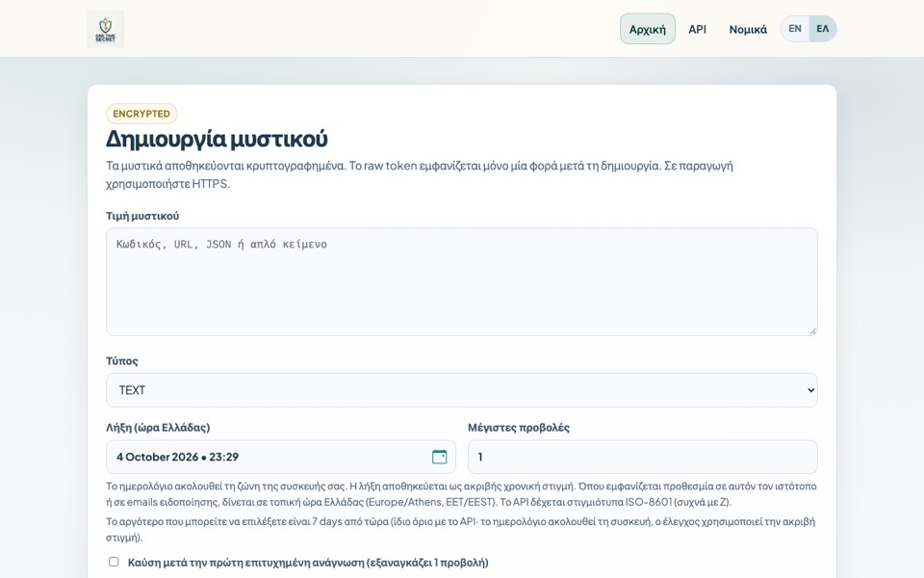Open the TEXT type dropdown
The image size is (924, 578).
click(461, 390)
